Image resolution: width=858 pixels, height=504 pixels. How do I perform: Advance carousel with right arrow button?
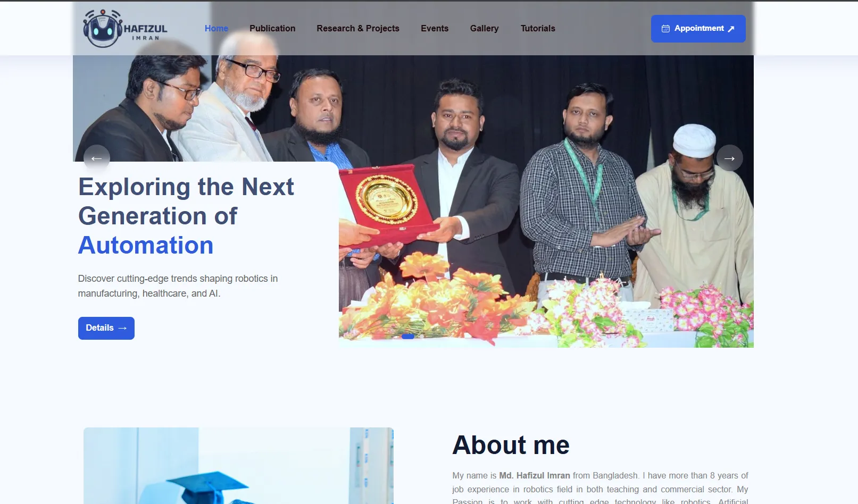click(x=729, y=158)
